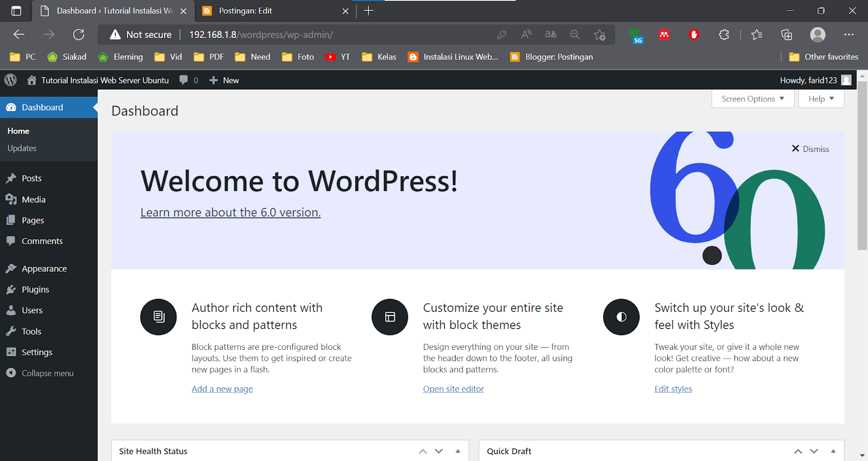Click the plus New icon in the admin bar
The width and height of the screenshot is (868, 461).
(214, 80)
